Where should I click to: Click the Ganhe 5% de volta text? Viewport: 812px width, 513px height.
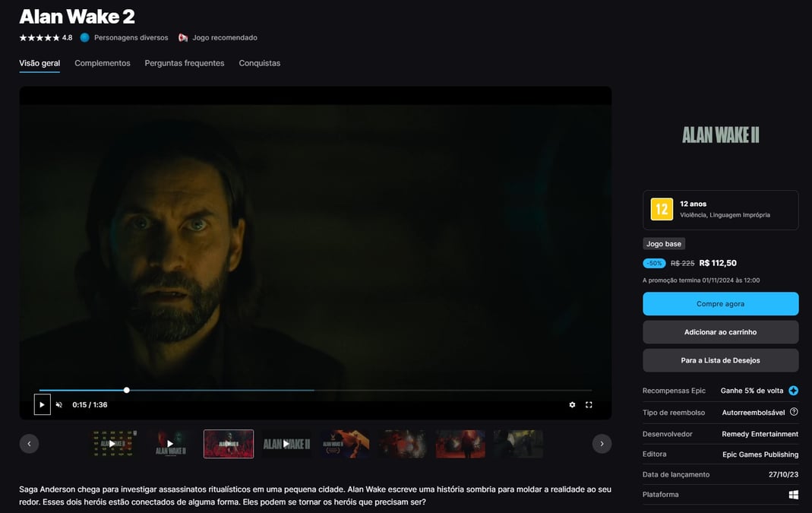pos(751,391)
